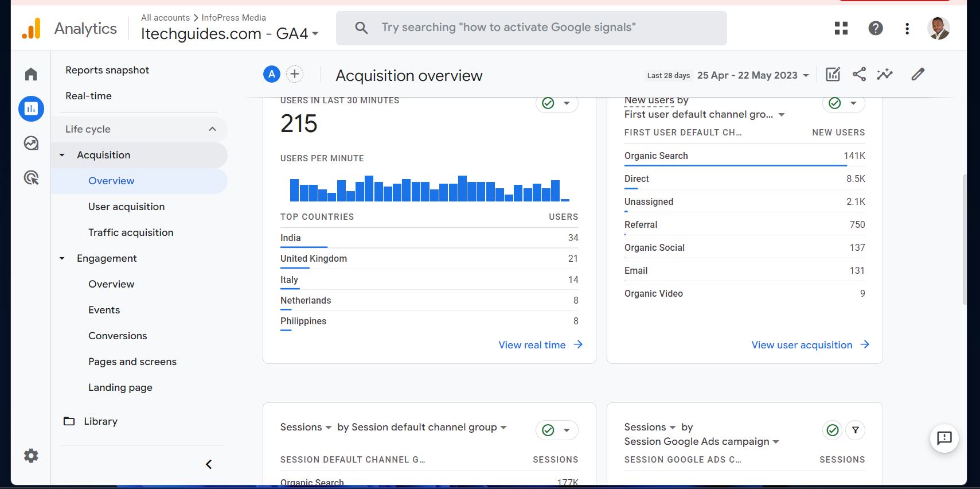Collapse the Life cycle section
The width and height of the screenshot is (980, 489).
click(x=212, y=129)
